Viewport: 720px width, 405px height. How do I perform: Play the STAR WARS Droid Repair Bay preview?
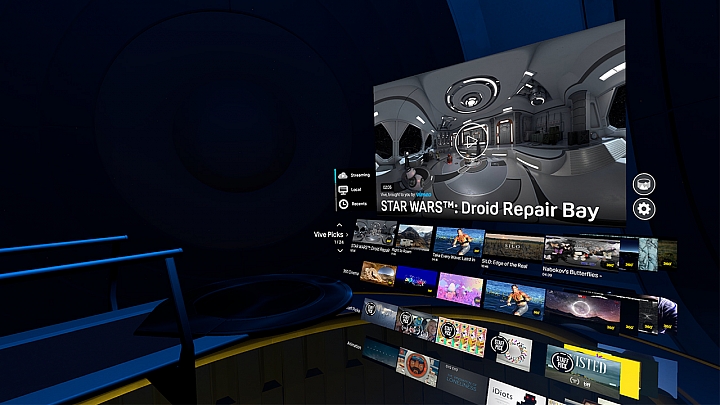point(471,141)
